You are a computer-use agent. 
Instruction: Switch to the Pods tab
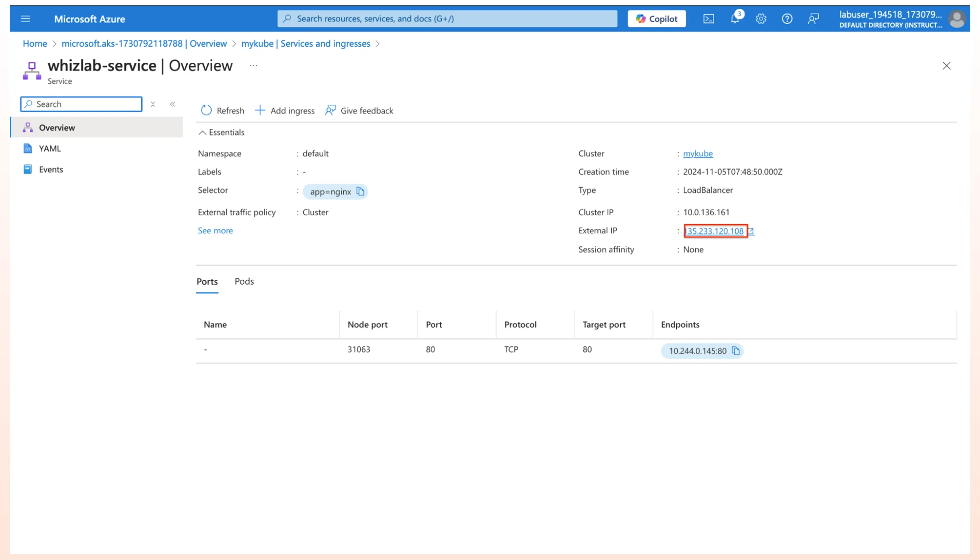pos(244,281)
